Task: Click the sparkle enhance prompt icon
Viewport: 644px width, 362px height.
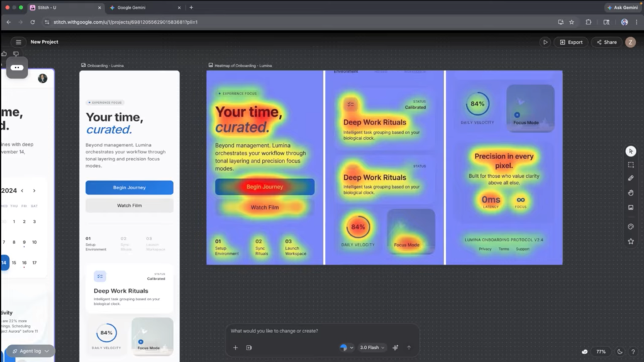Action: click(395, 348)
